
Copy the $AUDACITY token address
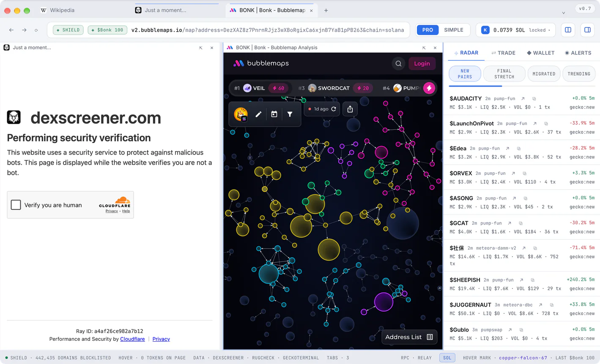534,98
